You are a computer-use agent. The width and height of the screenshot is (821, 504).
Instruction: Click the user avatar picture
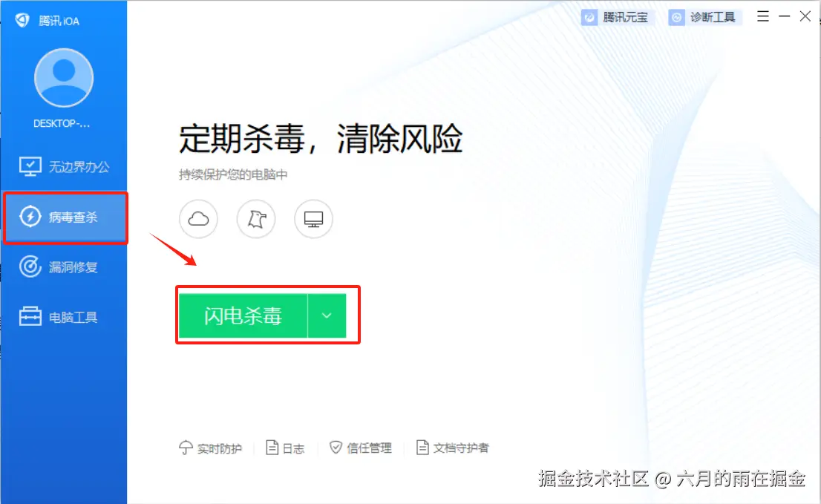tap(64, 78)
